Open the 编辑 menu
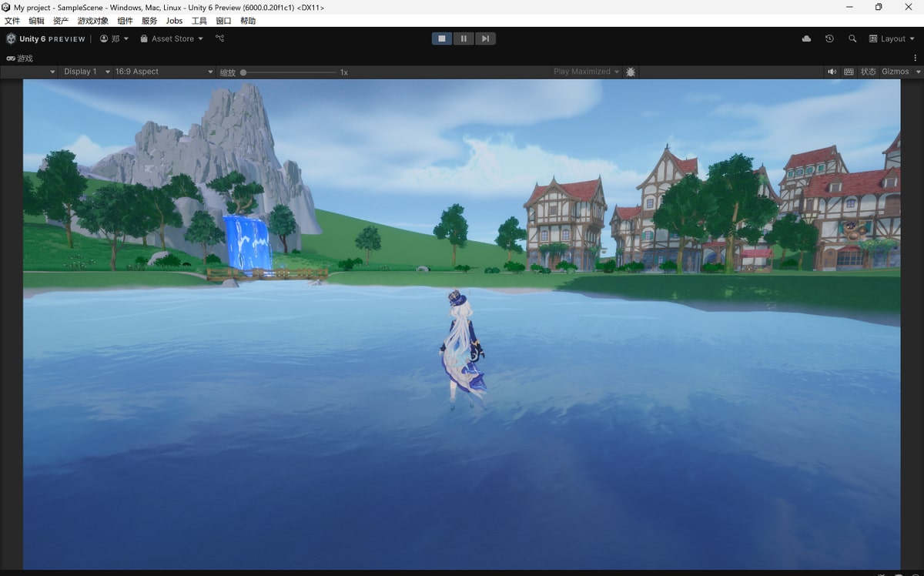Image resolution: width=924 pixels, height=576 pixels. 36,21
